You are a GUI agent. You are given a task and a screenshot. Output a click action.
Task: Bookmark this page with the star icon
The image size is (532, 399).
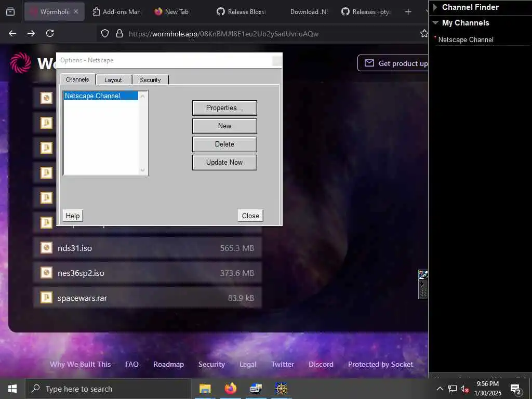pyautogui.click(x=424, y=34)
